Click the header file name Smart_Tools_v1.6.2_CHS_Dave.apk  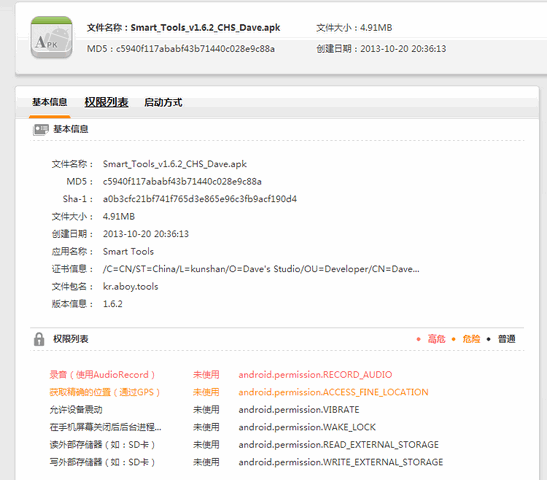coord(205,28)
